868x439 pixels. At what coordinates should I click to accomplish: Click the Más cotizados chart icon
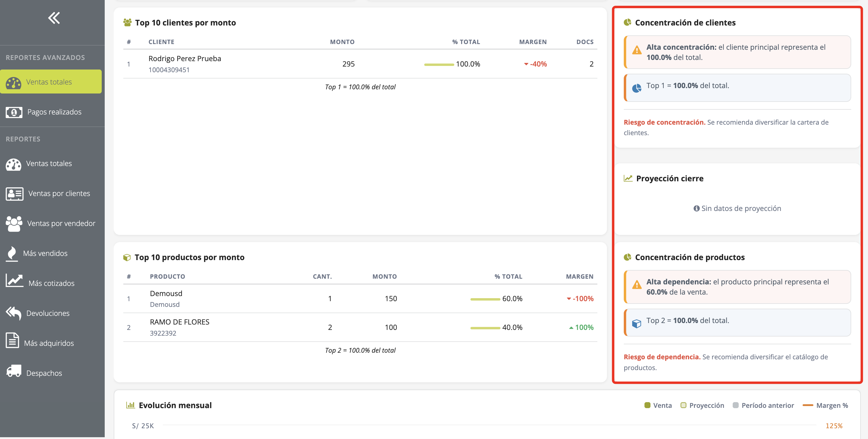(x=14, y=281)
